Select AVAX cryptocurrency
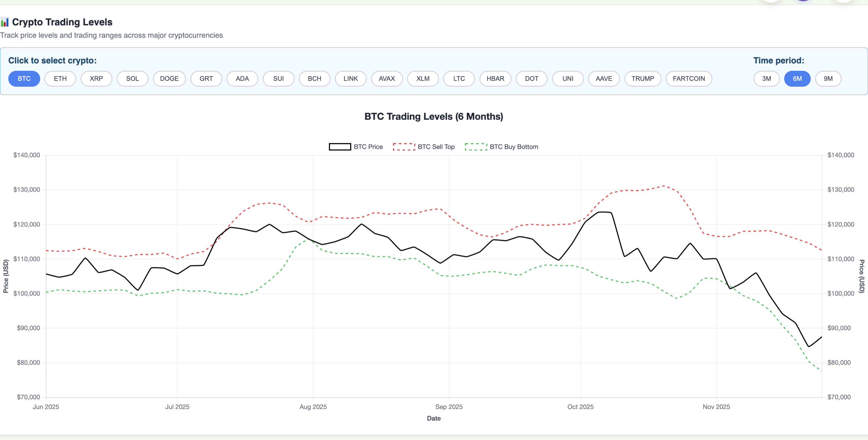Viewport: 868px width, 440px height. [386, 78]
